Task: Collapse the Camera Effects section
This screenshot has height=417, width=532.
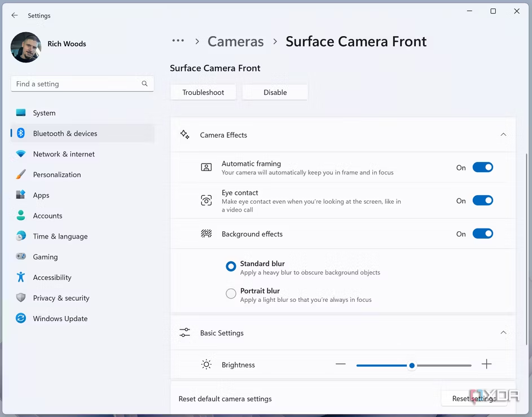Action: tap(503, 135)
